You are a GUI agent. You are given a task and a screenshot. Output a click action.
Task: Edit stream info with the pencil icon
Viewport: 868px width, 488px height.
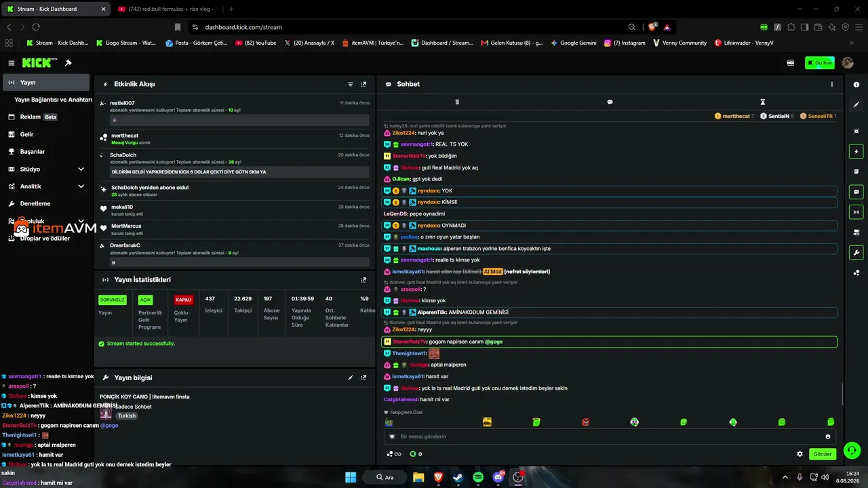pyautogui.click(x=351, y=378)
